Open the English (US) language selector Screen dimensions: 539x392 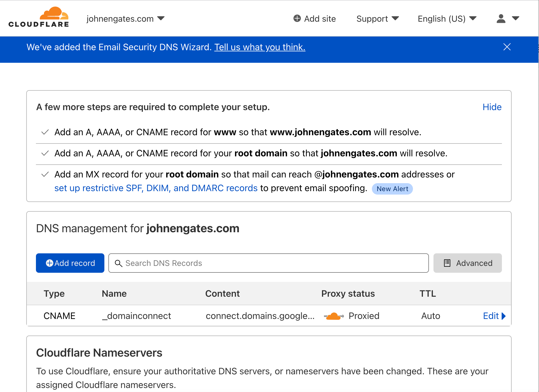coord(447,19)
